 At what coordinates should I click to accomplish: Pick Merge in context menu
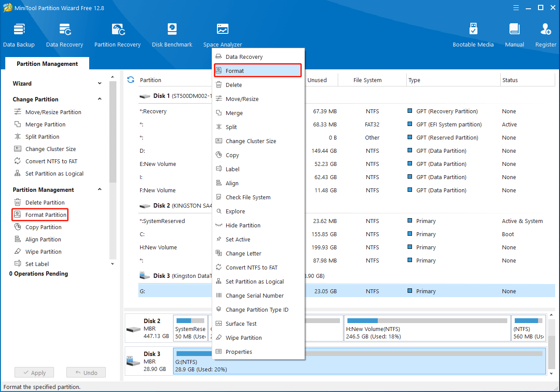258,113
